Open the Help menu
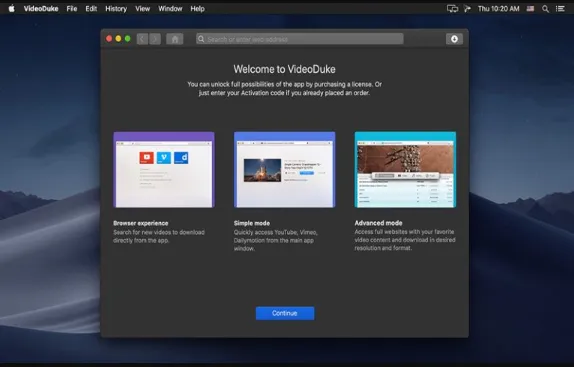This screenshot has height=367, width=574. pos(197,8)
